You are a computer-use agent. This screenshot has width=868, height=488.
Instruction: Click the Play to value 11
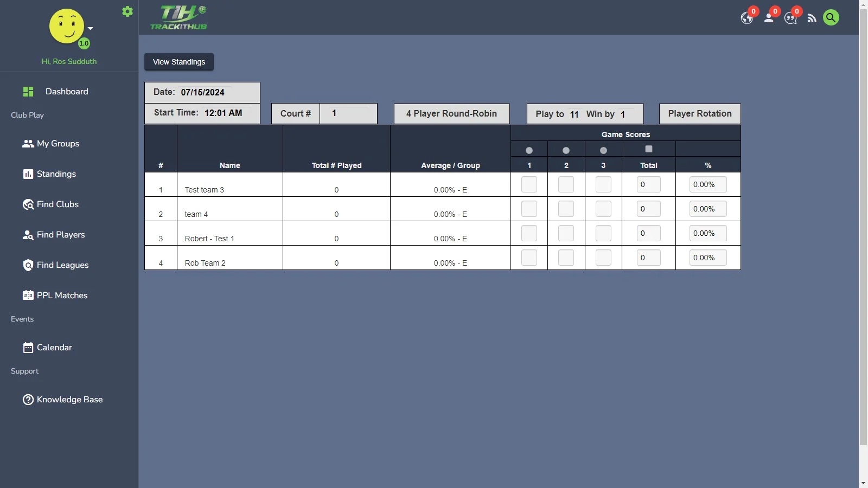click(x=575, y=114)
